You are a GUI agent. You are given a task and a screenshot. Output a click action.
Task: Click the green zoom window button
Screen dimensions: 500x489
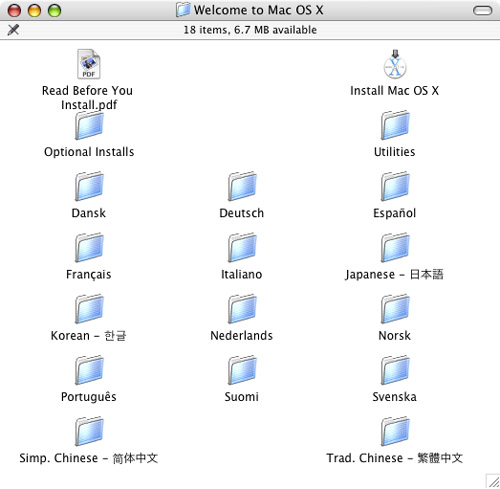[x=54, y=10]
